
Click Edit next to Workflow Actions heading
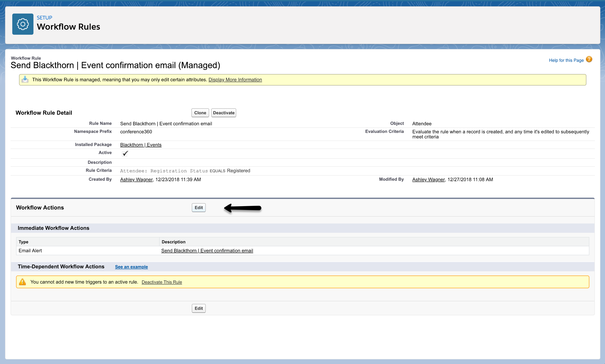(199, 208)
